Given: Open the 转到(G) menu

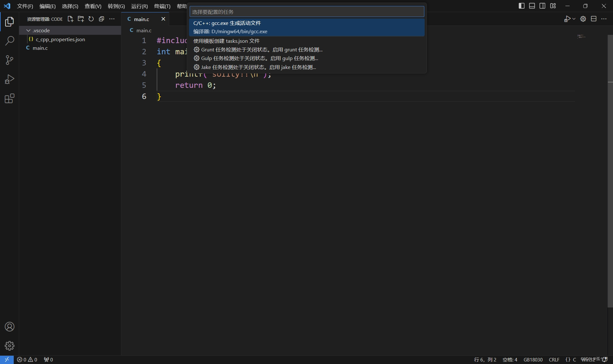Looking at the screenshot, I should point(116,6).
